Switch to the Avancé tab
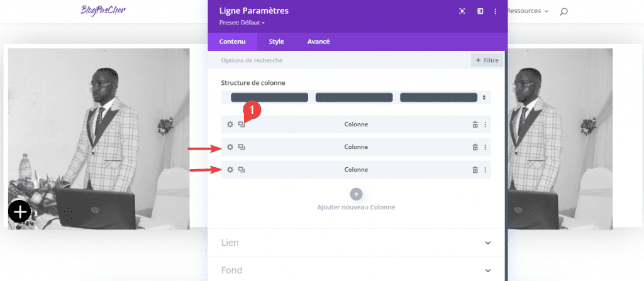The width and height of the screenshot is (644, 281). [319, 41]
